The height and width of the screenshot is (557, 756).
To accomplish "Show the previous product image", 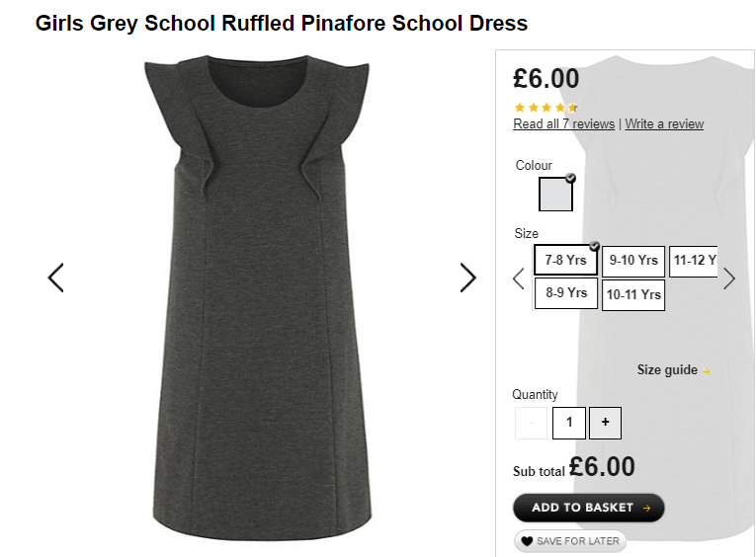I will tap(56, 278).
